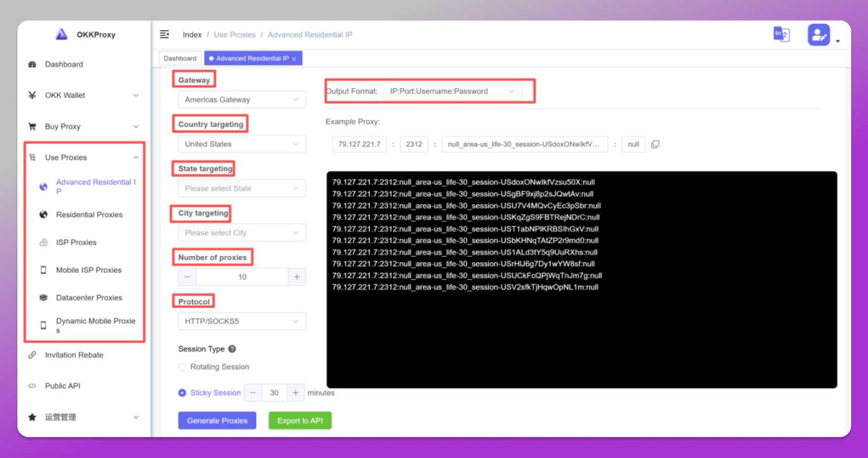Click the example proxy port field 2312
The image size is (868, 458).
tap(414, 144)
